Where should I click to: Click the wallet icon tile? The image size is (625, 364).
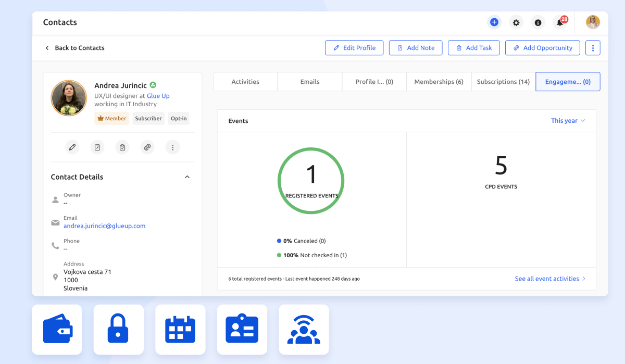(x=57, y=330)
